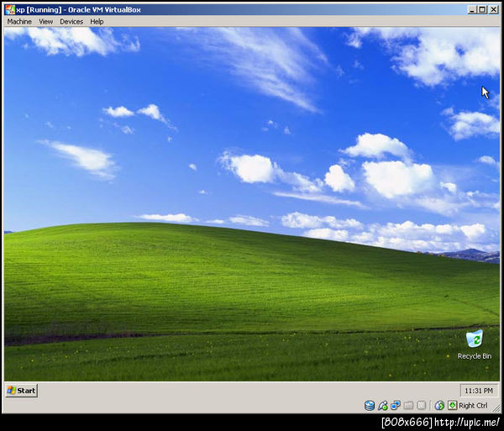Click the VirtualBox title bar icon

pos(10,9)
